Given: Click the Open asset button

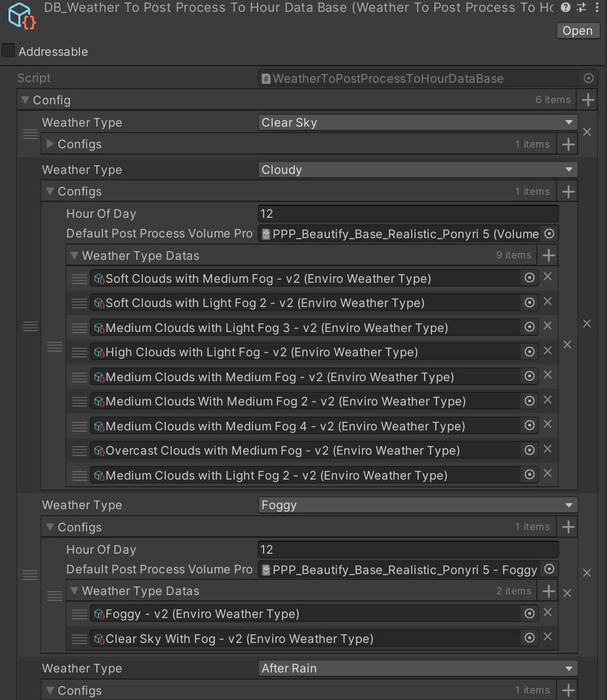Looking at the screenshot, I should click(578, 31).
